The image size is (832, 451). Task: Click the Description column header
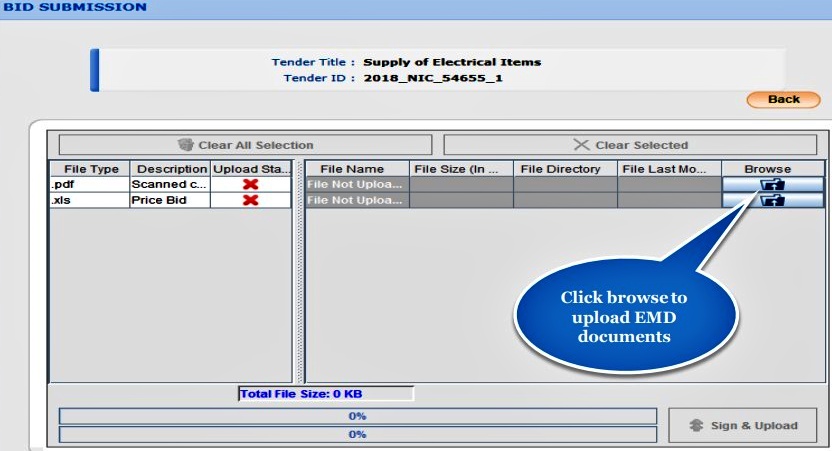point(170,169)
